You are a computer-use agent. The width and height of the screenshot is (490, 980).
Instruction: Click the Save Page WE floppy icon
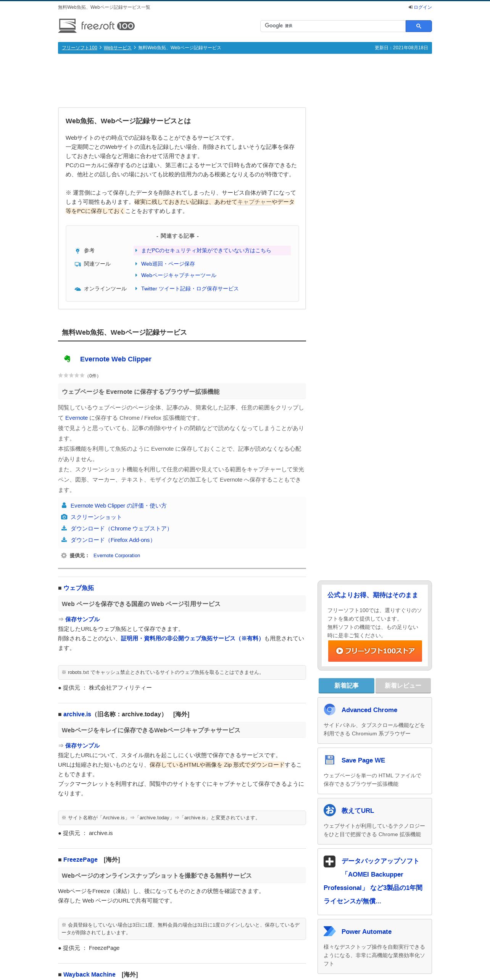[x=330, y=760]
